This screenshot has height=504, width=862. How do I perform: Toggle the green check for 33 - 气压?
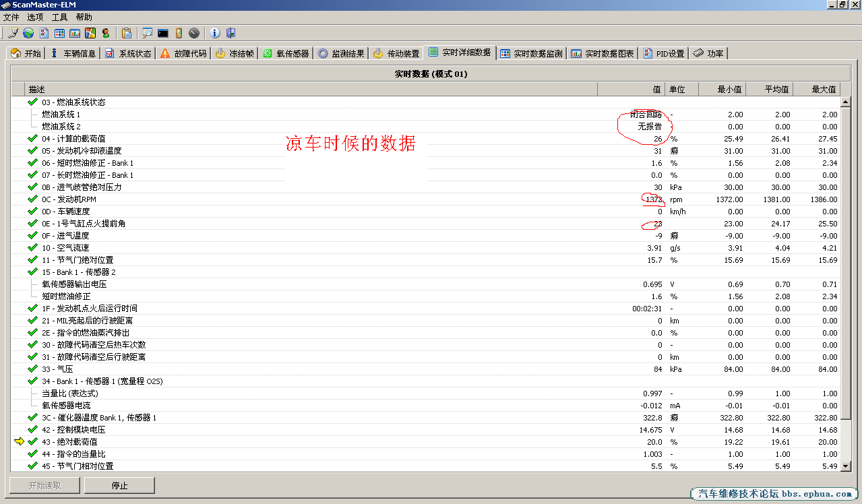pos(32,369)
